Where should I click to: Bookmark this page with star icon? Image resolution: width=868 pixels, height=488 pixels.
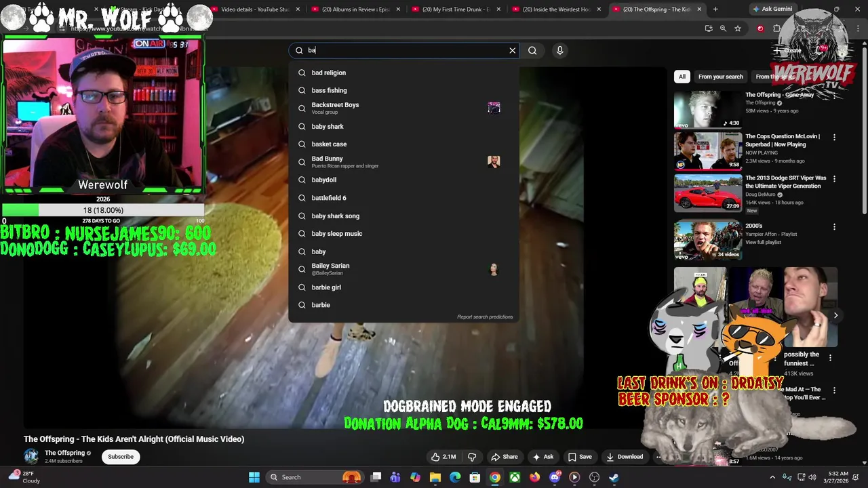click(738, 28)
